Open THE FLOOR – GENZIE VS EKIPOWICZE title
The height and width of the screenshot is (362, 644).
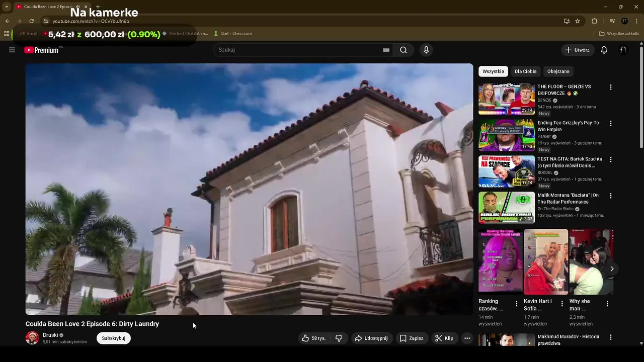coord(565,90)
